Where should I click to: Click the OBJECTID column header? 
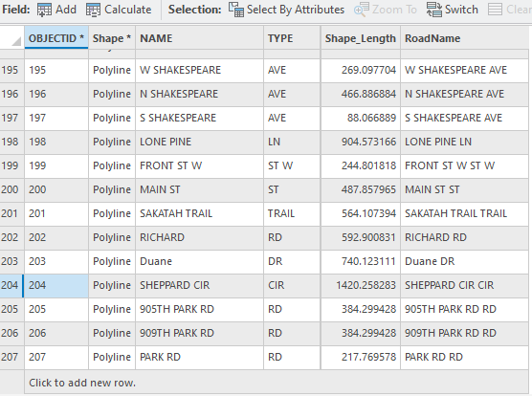point(56,37)
